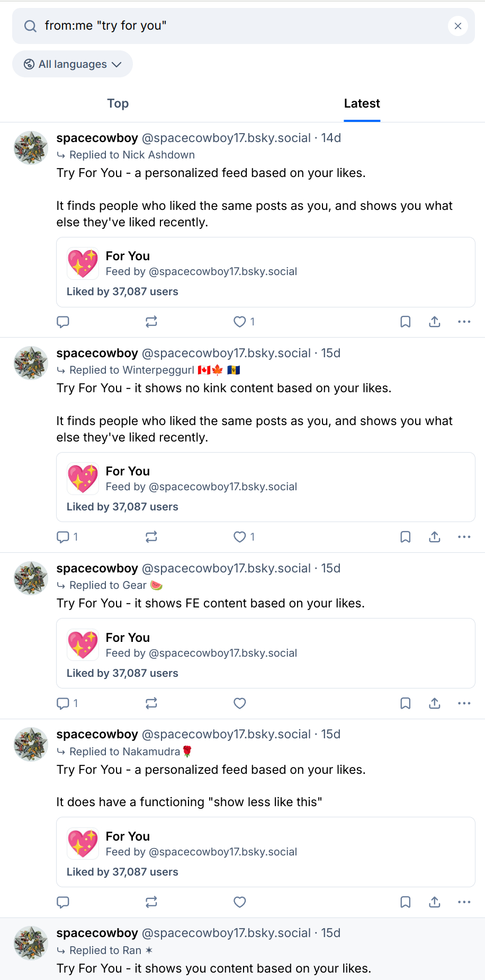Reply to the post replying to Nick Ashdown
This screenshot has width=485, height=980.
pyautogui.click(x=63, y=322)
